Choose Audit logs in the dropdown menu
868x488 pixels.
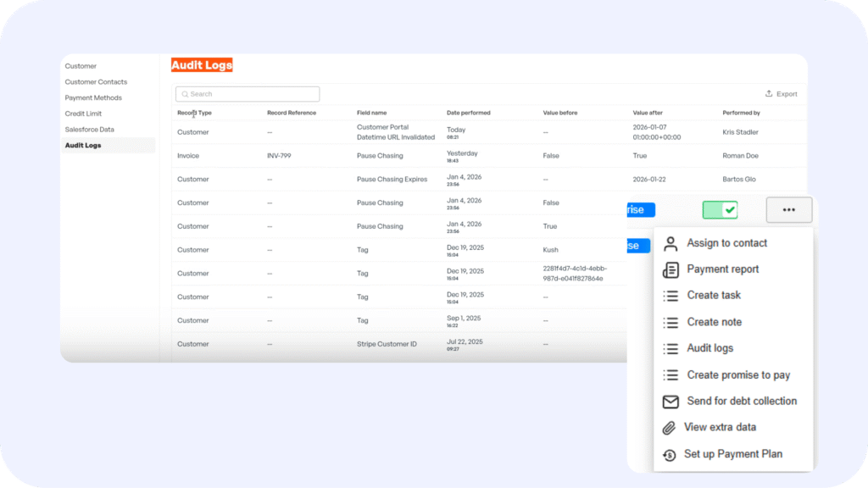click(x=709, y=348)
